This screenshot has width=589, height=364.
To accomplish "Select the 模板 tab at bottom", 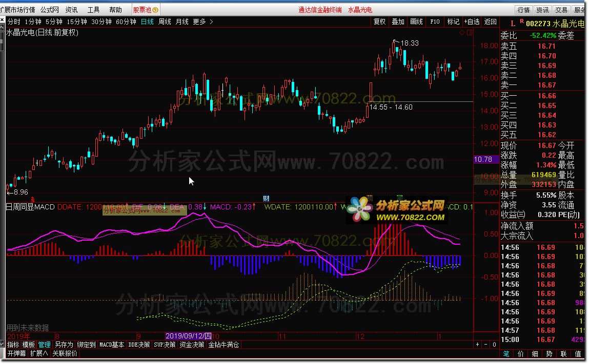I will point(29,345).
